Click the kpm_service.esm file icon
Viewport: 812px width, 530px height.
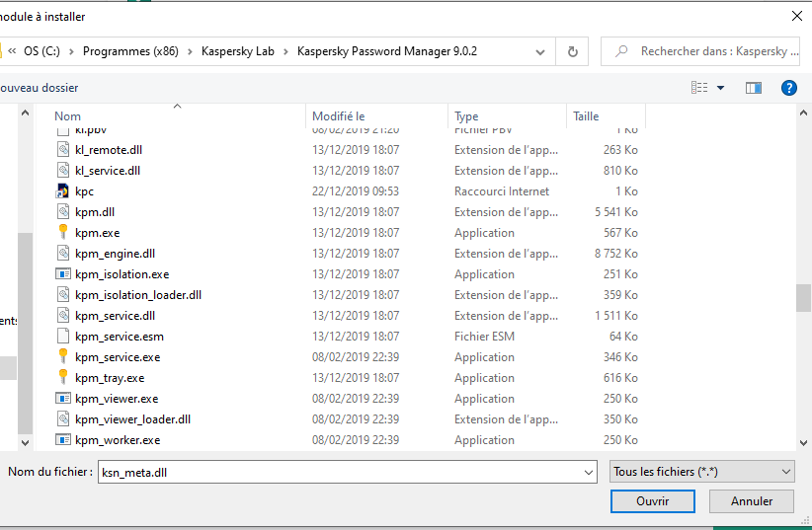(x=63, y=337)
